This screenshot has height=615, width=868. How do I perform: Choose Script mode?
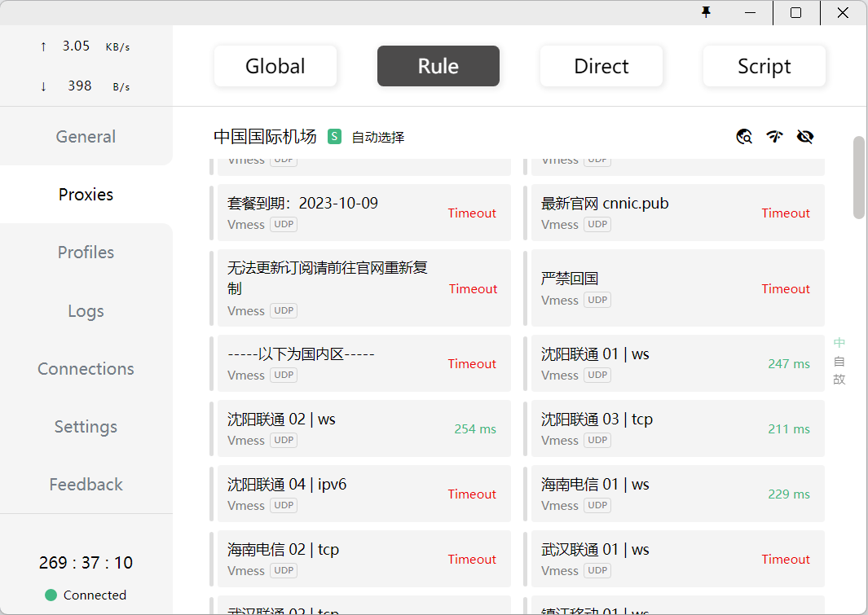[764, 66]
